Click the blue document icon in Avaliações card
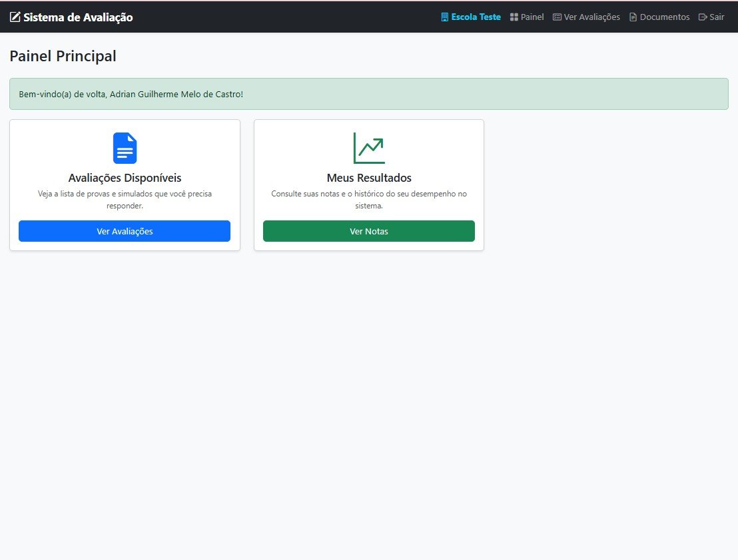 (125, 148)
